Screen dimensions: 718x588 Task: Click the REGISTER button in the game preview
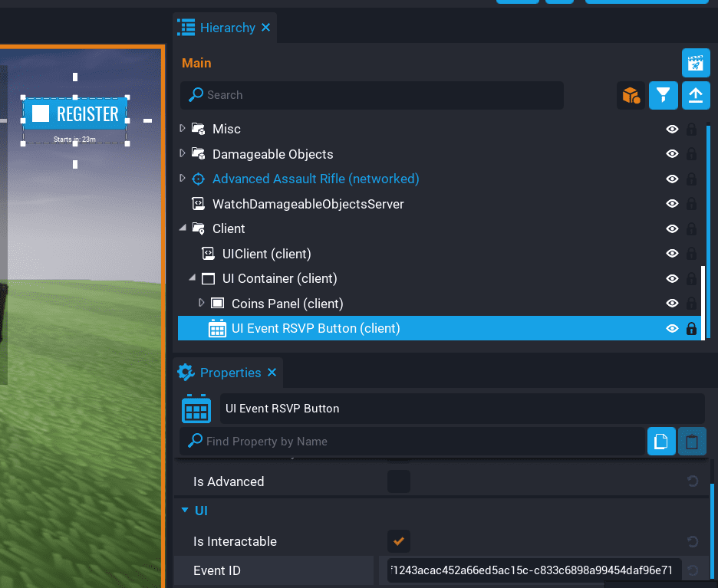coord(75,113)
